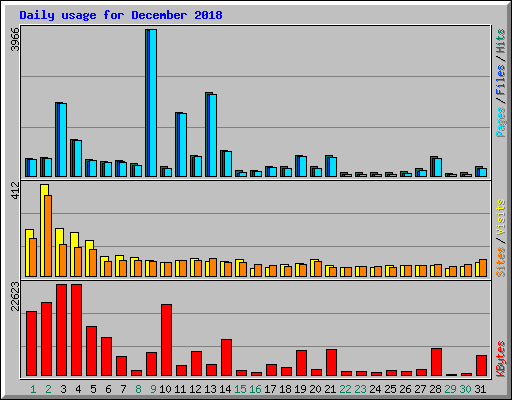Click day label 4 on the x-axis
Image resolution: width=512 pixels, height=400 pixels.
pyautogui.click(x=78, y=389)
